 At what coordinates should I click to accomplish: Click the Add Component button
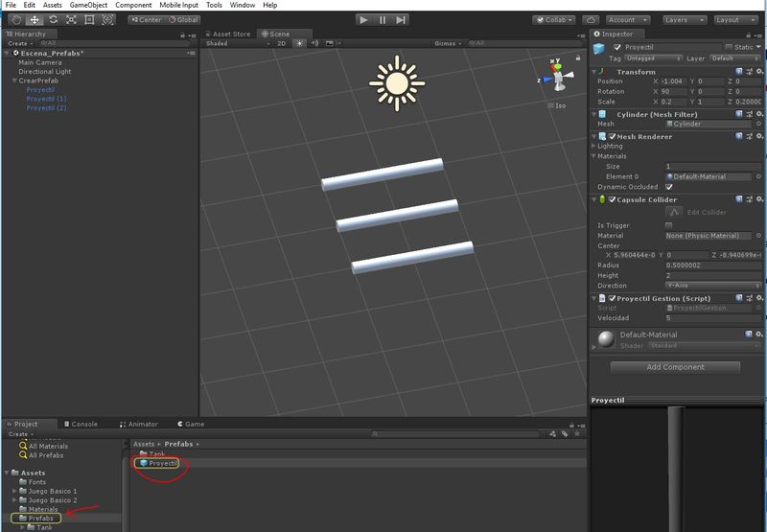[x=675, y=367]
